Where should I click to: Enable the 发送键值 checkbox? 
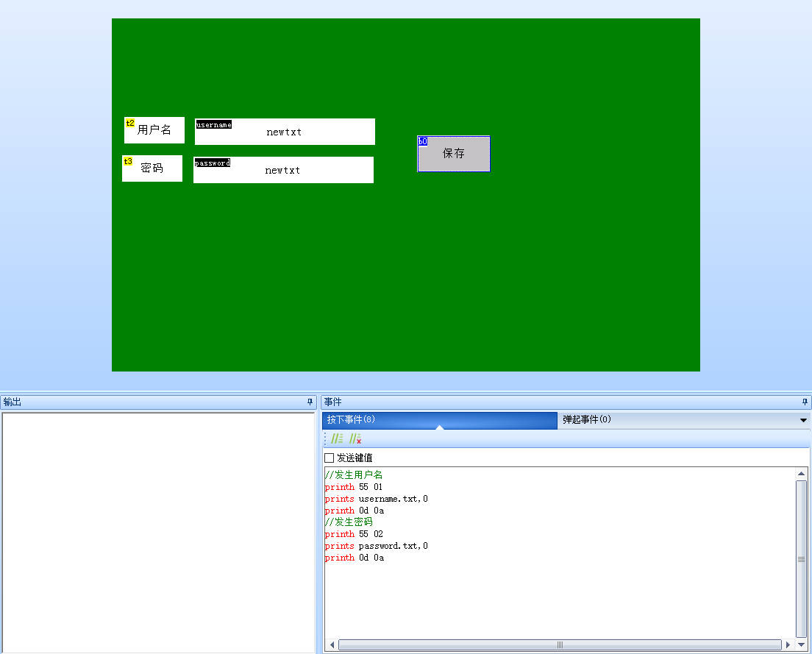330,458
